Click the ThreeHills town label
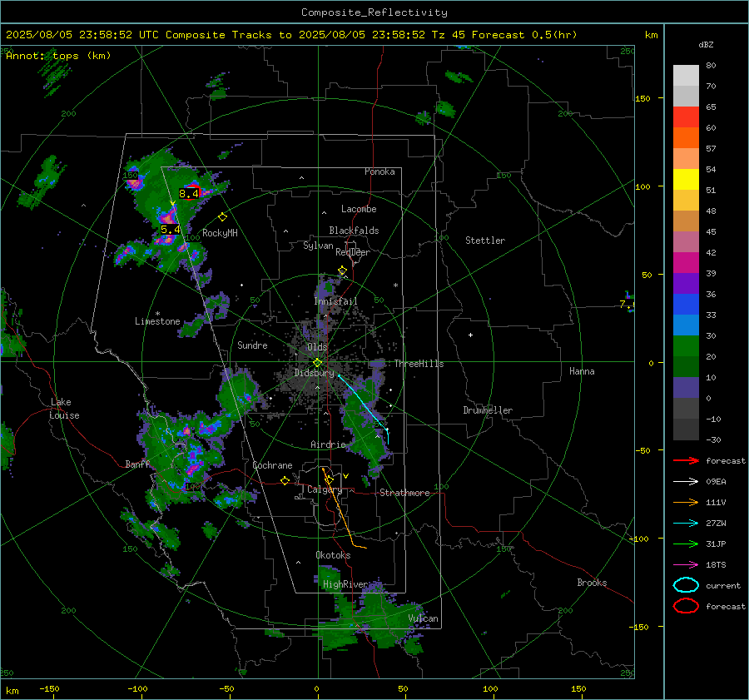This screenshot has width=749, height=700. click(x=419, y=364)
